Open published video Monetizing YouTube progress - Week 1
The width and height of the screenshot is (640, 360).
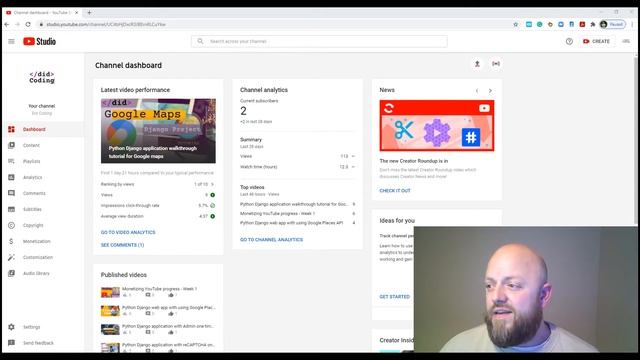pyautogui.click(x=160, y=289)
